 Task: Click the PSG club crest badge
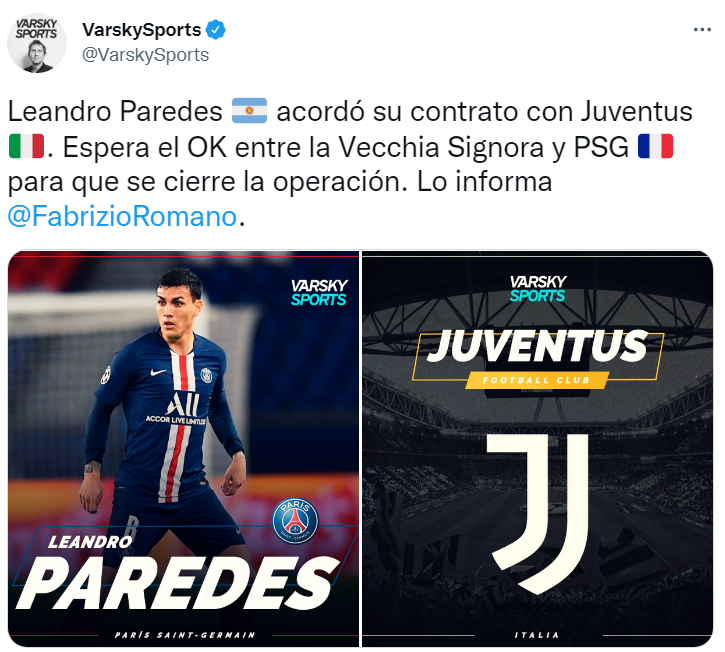(295, 521)
